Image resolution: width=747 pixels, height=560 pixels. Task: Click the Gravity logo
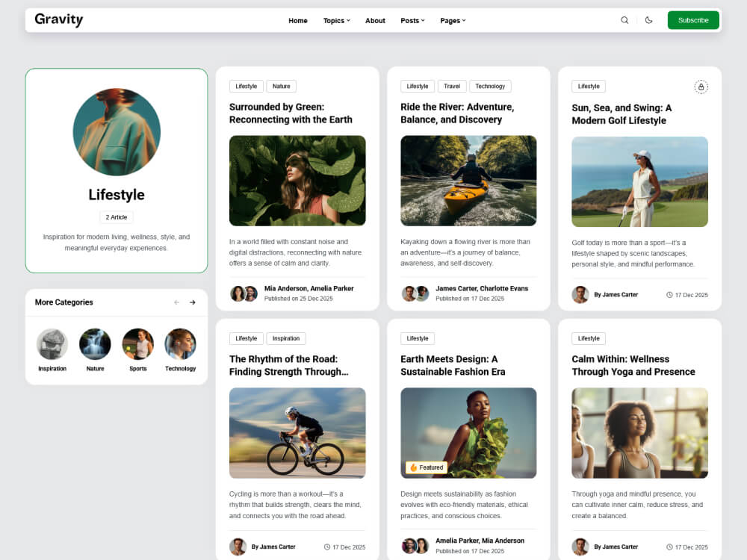click(58, 19)
